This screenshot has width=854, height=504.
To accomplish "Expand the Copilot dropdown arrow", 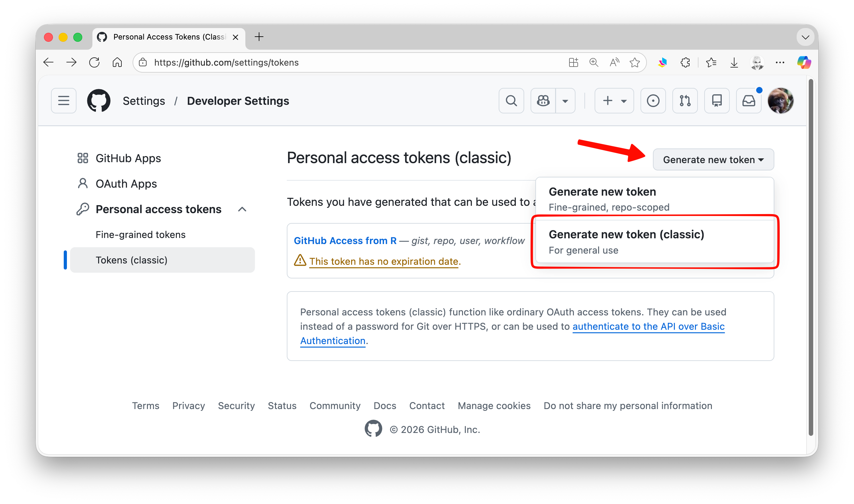I will pyautogui.click(x=565, y=101).
